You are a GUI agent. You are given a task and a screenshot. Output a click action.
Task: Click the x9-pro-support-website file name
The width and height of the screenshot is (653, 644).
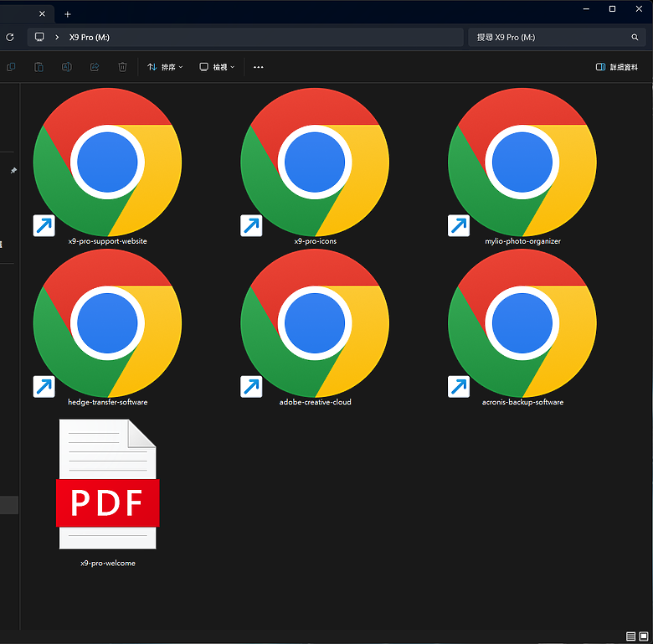click(107, 241)
